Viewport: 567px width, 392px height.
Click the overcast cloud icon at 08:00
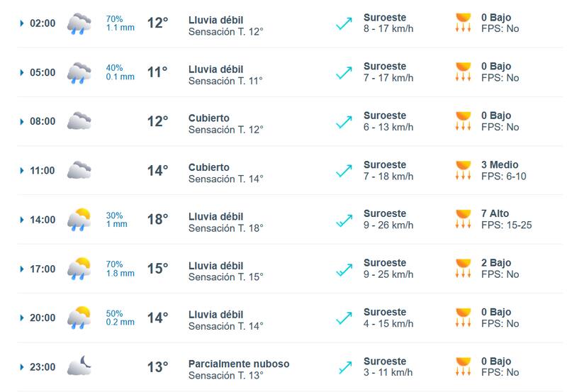click(79, 121)
